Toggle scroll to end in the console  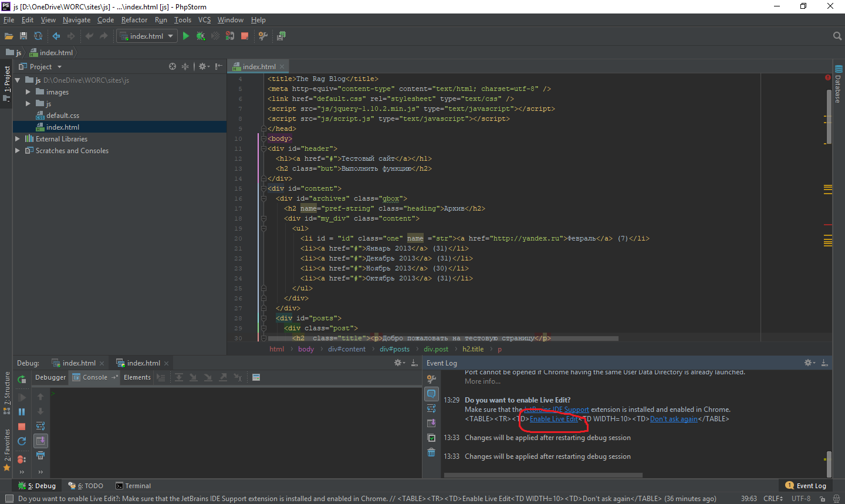point(40,441)
